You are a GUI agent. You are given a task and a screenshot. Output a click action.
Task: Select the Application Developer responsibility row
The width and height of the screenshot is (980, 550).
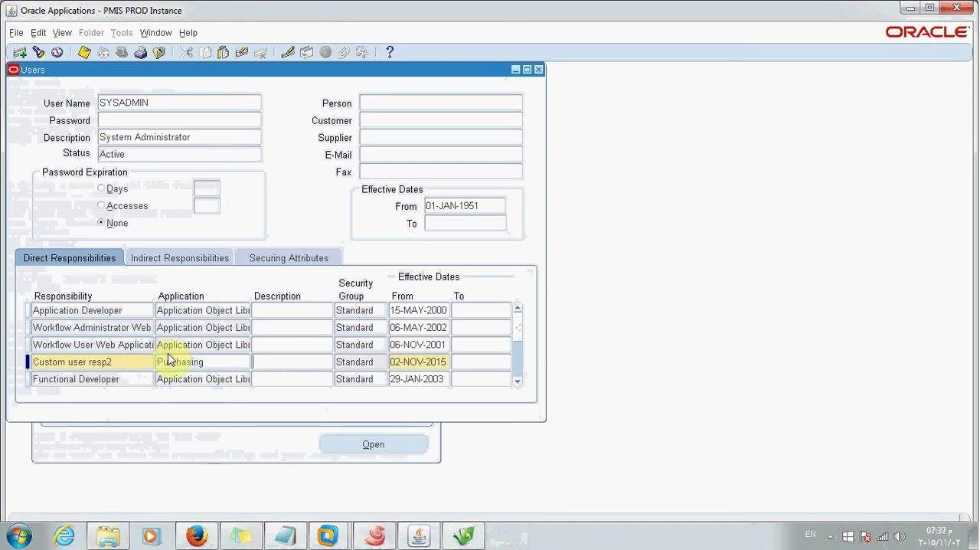tap(92, 310)
